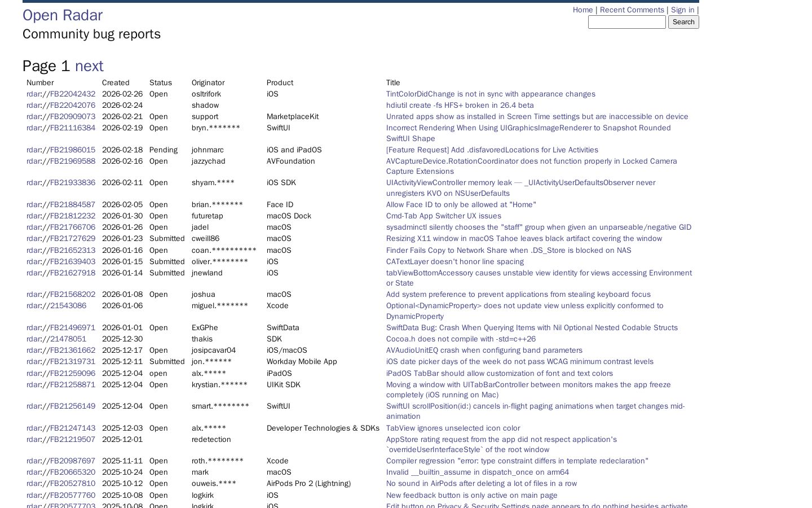Open the iOS date picker WCAG contrast report
This screenshot has width=812, height=508.
point(520,362)
